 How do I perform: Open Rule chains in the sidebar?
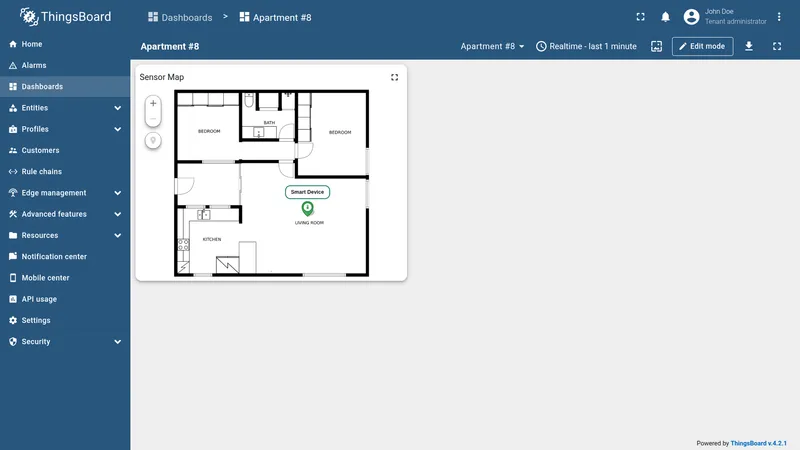(x=65, y=172)
